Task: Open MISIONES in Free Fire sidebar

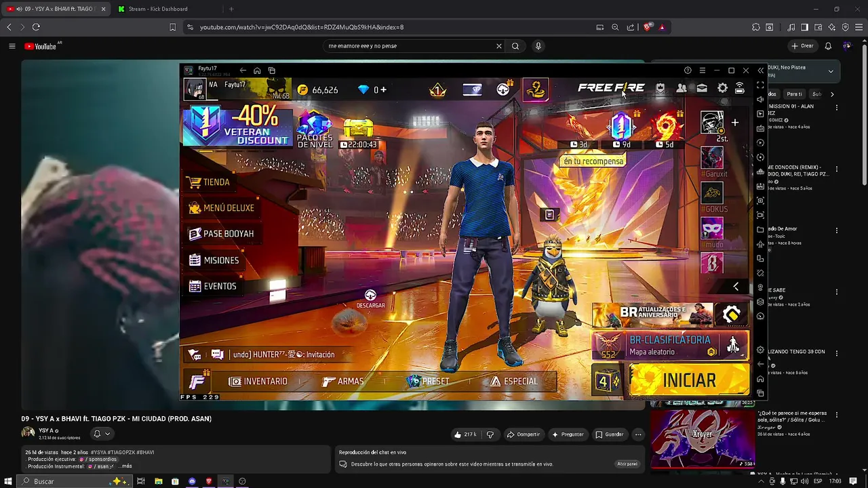Action: click(x=214, y=260)
